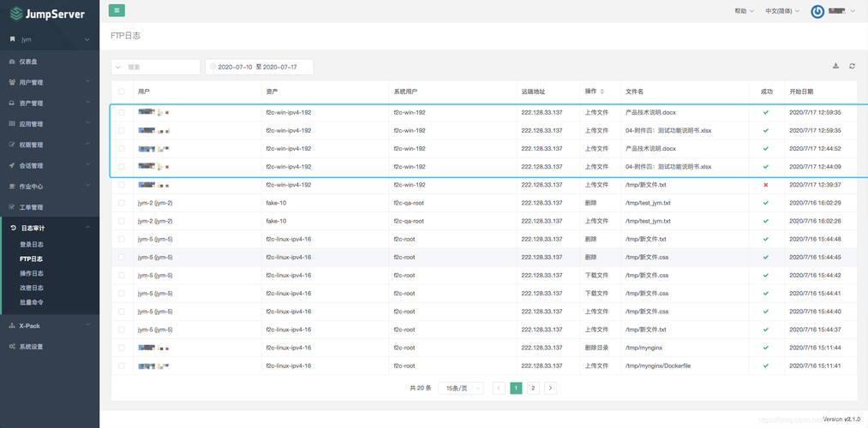The image size is (868, 428).
Task: Check row with /tmp/新文件.txt at 12:39:37
Action: 122,185
